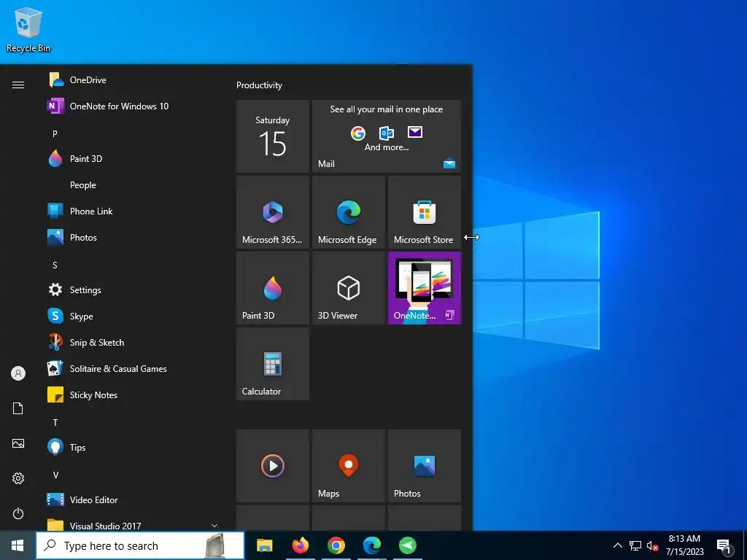The width and height of the screenshot is (747, 560).
Task: Open the Microsoft Edge tile
Action: coord(348,212)
